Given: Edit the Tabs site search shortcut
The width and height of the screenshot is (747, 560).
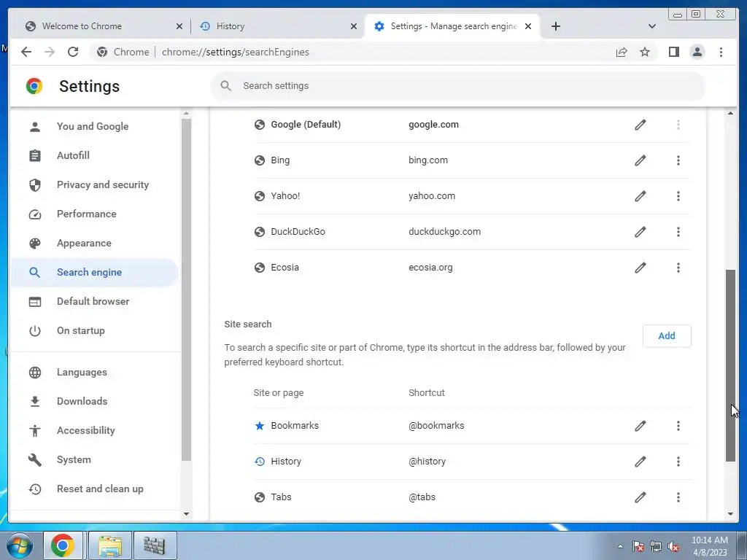Looking at the screenshot, I should pos(640,497).
